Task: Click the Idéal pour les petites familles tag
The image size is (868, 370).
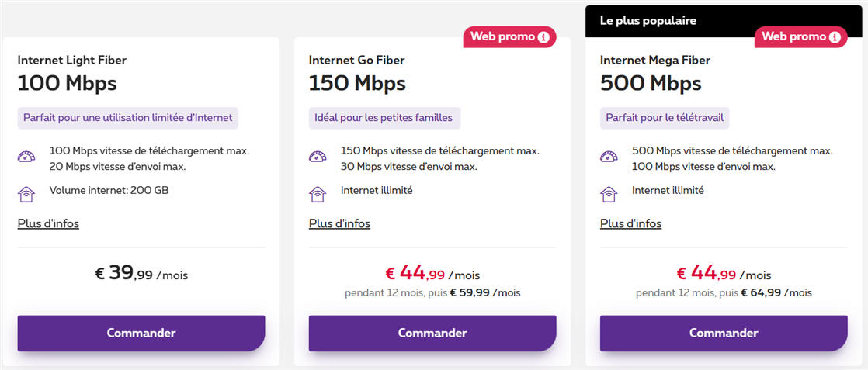Action: tap(384, 118)
